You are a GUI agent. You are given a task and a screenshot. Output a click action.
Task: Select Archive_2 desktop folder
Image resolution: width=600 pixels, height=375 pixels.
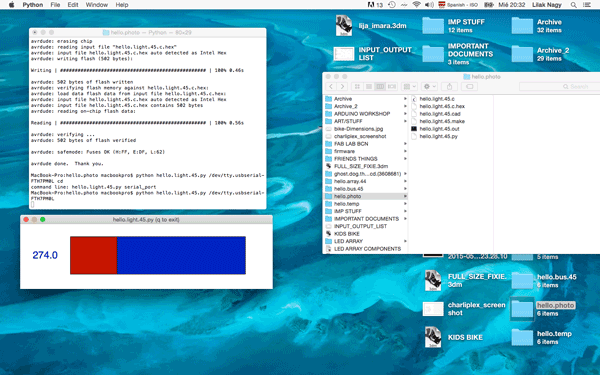coord(522,54)
